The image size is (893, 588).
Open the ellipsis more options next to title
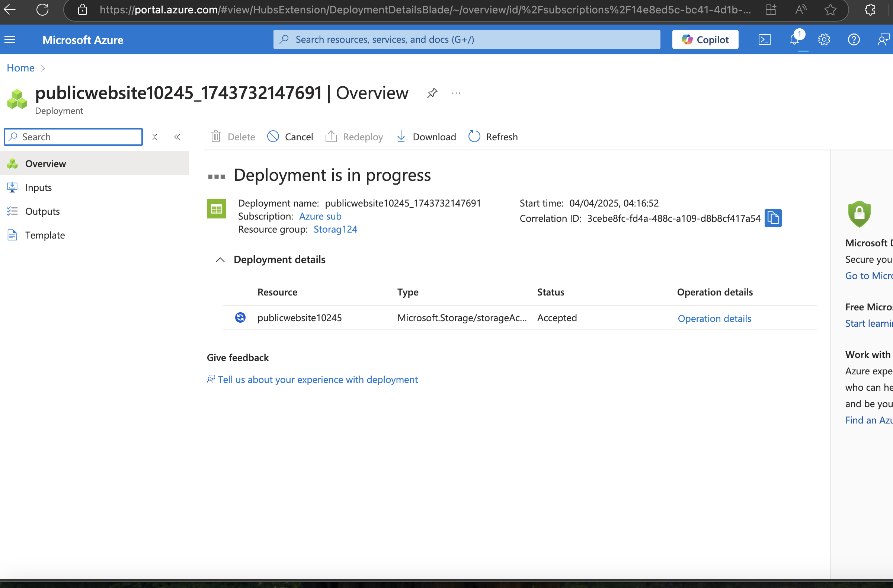pos(456,93)
